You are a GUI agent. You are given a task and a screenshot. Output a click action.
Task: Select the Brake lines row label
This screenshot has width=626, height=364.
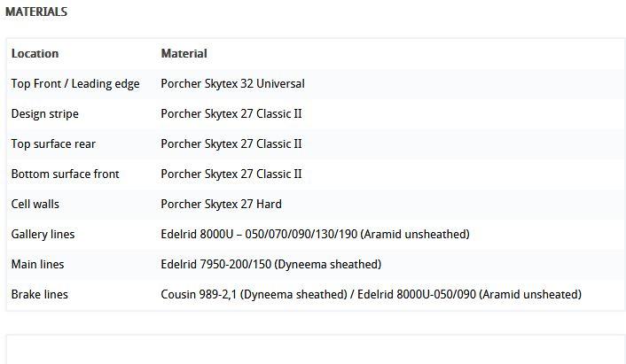pos(40,295)
